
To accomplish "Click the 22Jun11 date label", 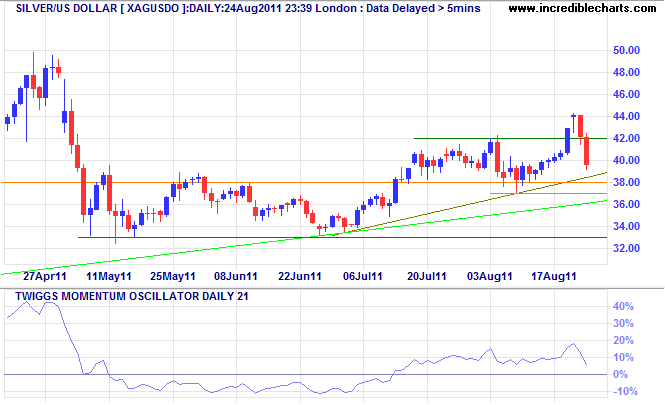I will click(300, 277).
